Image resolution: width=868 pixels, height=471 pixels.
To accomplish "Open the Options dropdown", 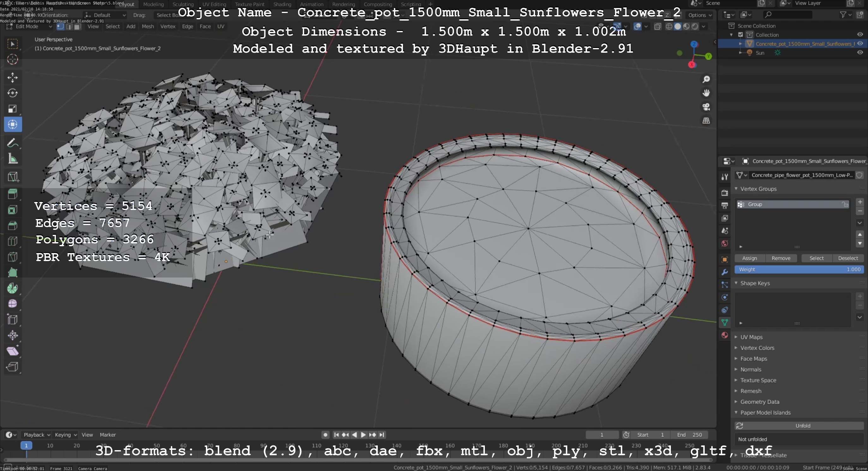I will [x=700, y=15].
